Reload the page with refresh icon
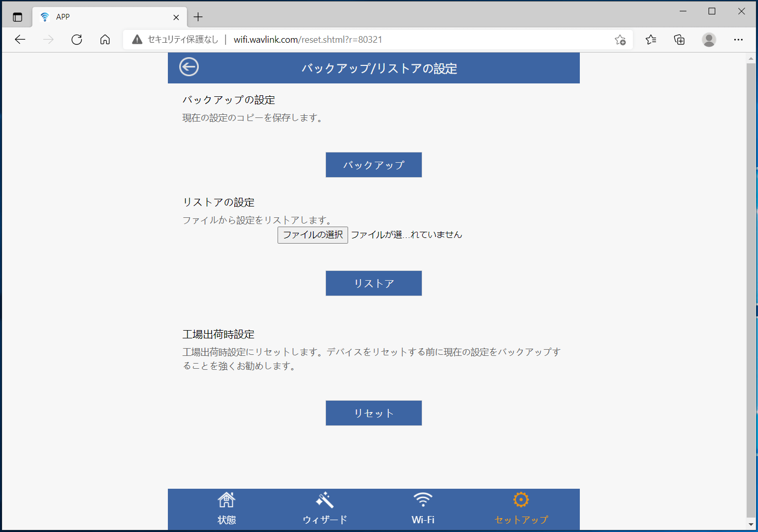The width and height of the screenshot is (758, 532). tap(77, 40)
